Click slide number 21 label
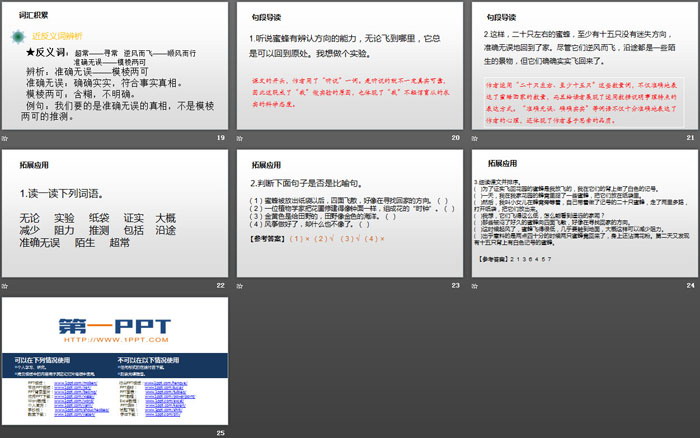Image resolution: width=700 pixels, height=438 pixels. [690, 137]
